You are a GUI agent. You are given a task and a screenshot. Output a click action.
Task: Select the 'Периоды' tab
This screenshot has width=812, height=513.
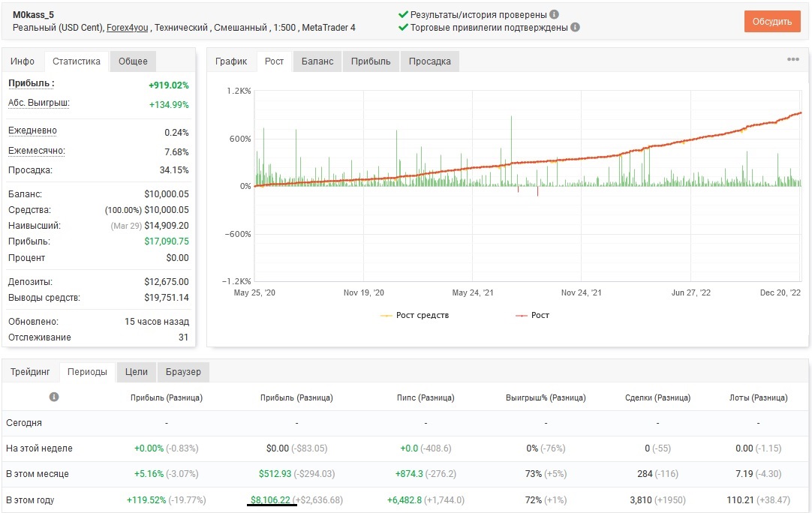(x=87, y=372)
